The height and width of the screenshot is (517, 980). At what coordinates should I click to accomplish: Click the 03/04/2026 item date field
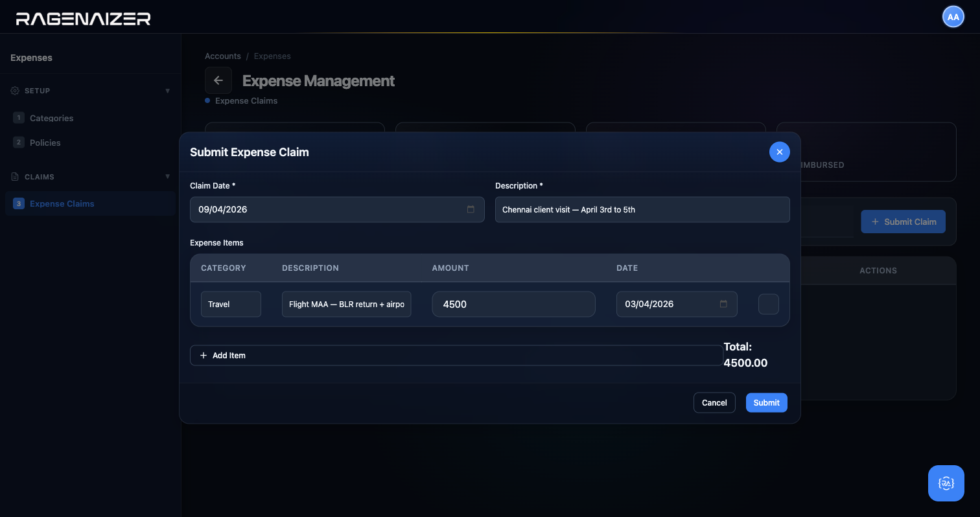pyautogui.click(x=677, y=304)
